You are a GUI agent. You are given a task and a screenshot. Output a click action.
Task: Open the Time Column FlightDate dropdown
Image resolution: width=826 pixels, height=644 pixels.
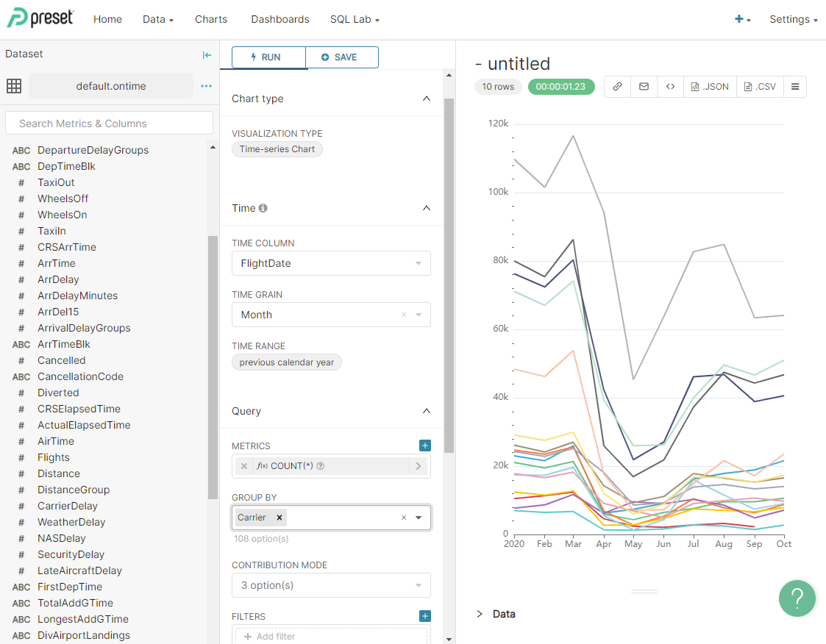click(331, 263)
